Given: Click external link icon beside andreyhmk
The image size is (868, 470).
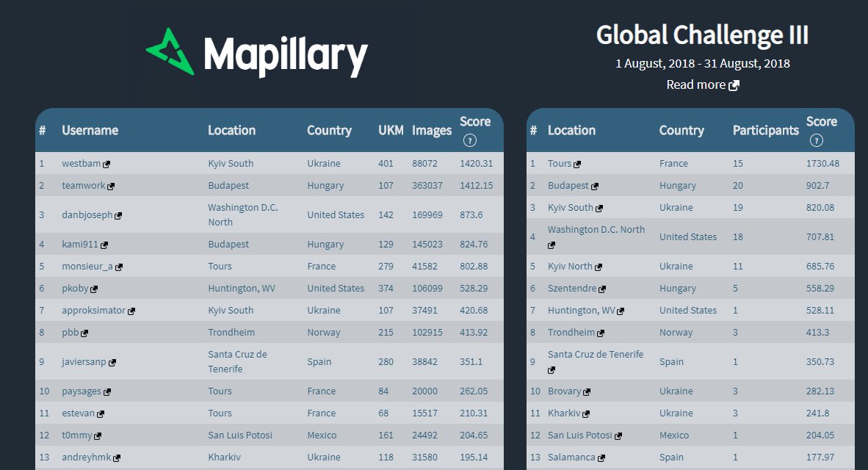Looking at the screenshot, I should point(116,458).
